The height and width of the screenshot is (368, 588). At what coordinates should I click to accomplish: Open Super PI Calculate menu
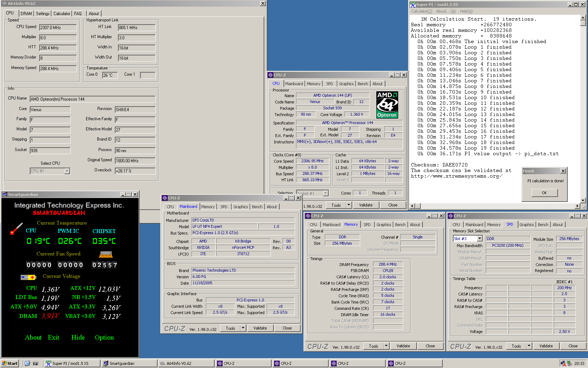pos(421,11)
